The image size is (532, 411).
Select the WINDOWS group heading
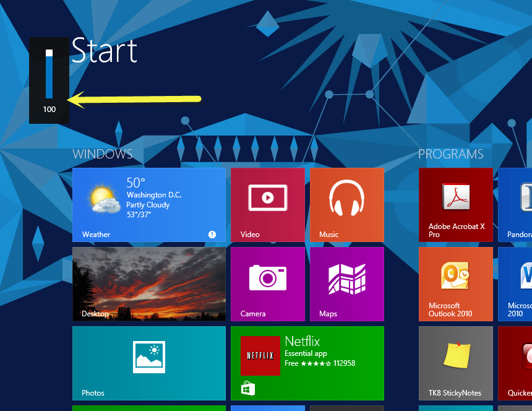pos(103,154)
